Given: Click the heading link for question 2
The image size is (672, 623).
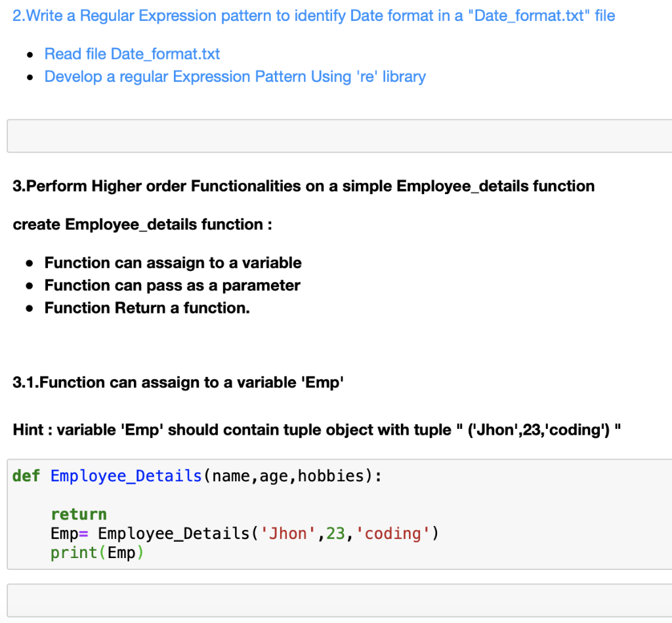Looking at the screenshot, I should tap(312, 15).
